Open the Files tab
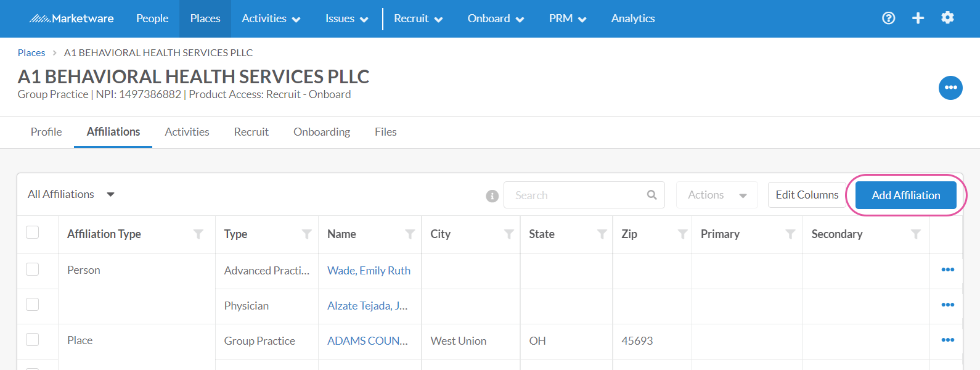The image size is (980, 370). point(386,132)
